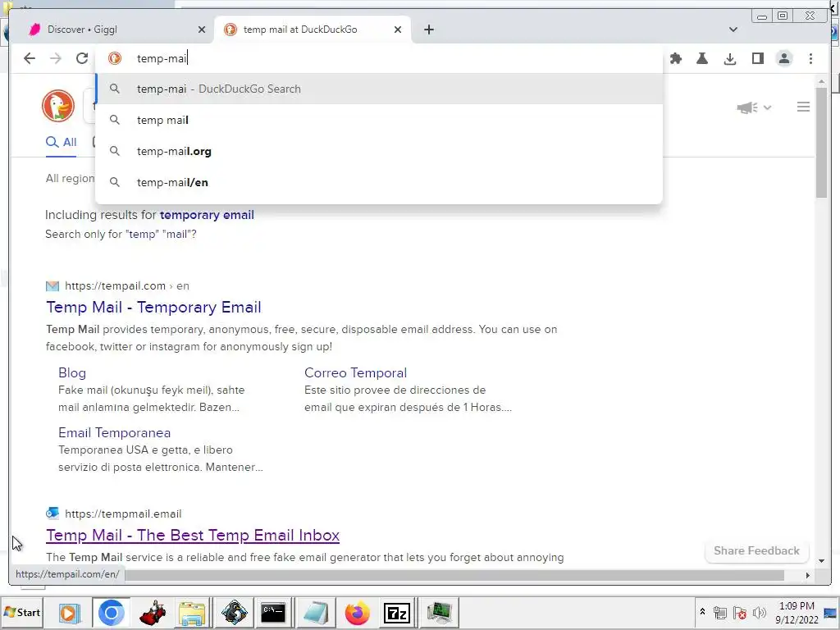840x630 pixels.
Task: Open the notepad taskbar icon
Action: [315, 612]
